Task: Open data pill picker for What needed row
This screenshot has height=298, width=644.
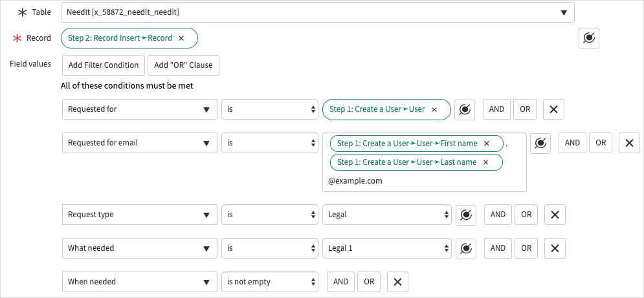Action: click(x=466, y=249)
